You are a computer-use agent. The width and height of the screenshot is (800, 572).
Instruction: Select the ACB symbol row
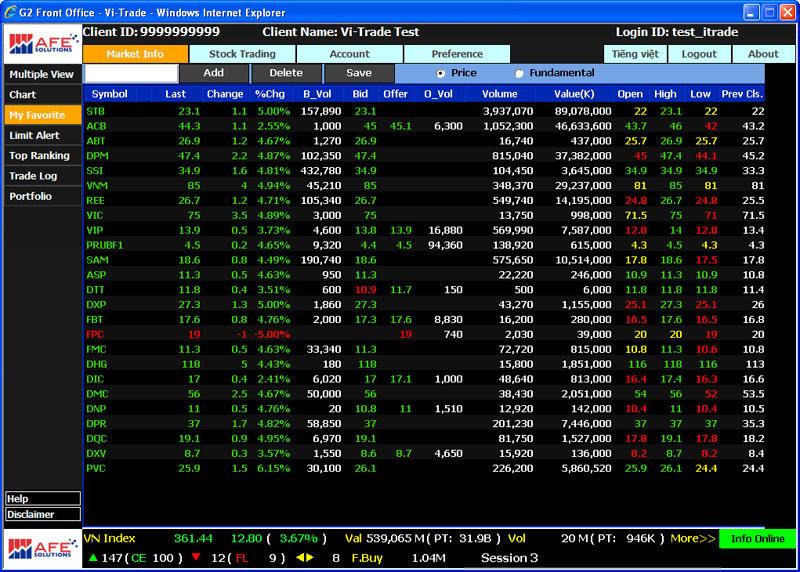pyautogui.click(x=424, y=126)
